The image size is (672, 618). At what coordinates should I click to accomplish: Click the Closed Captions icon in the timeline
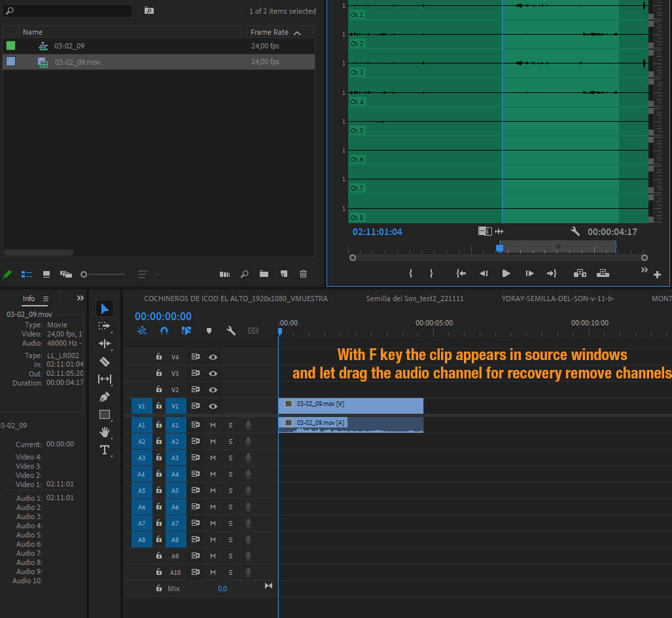pyautogui.click(x=254, y=331)
